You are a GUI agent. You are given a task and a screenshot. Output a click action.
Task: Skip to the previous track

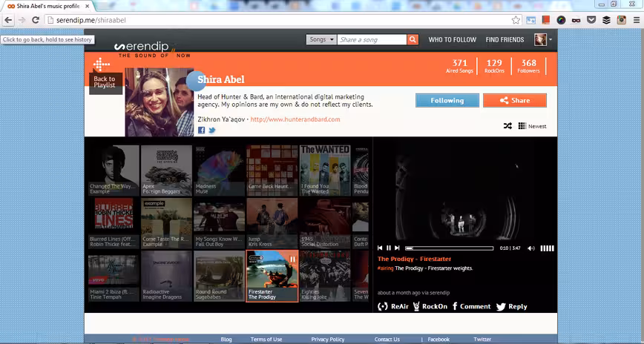[x=380, y=248]
